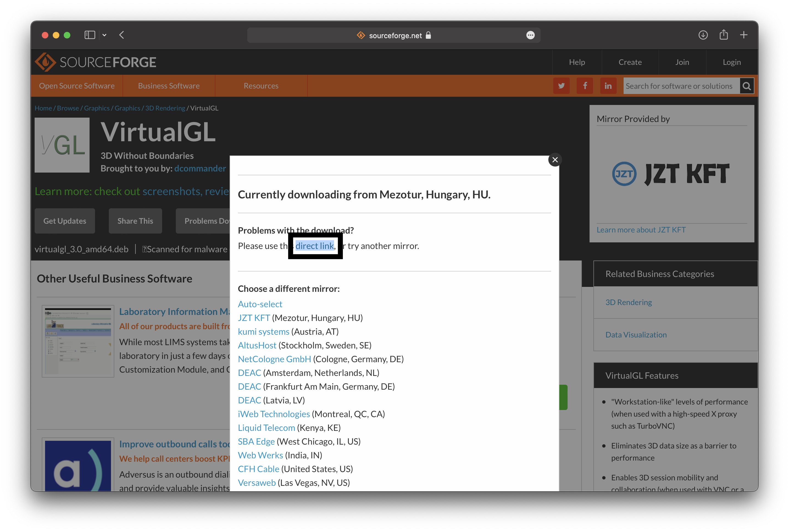This screenshot has height=532, width=789.
Task: Click the LinkedIn icon
Action: tap(608, 86)
